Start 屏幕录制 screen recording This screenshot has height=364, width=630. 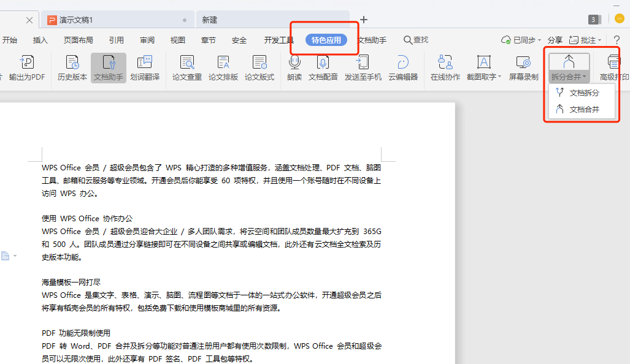523,63
